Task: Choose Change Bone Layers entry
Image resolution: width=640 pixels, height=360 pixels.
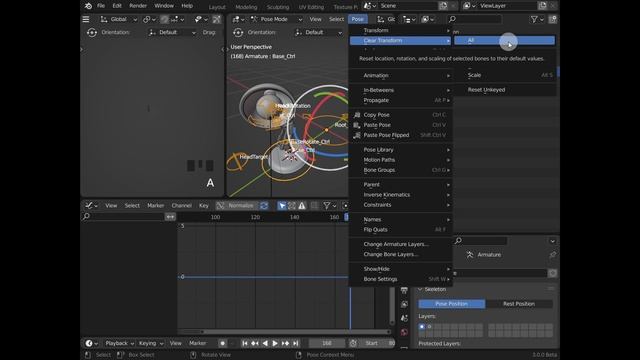Action: [400, 255]
